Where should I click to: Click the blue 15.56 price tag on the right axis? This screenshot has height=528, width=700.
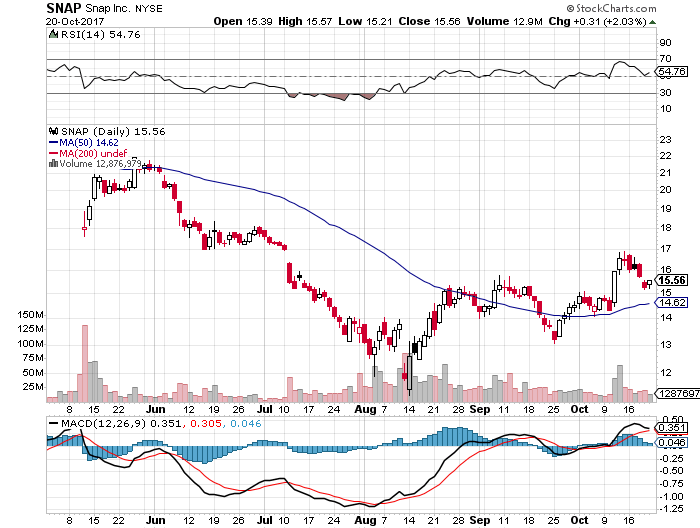pyautogui.click(x=668, y=281)
